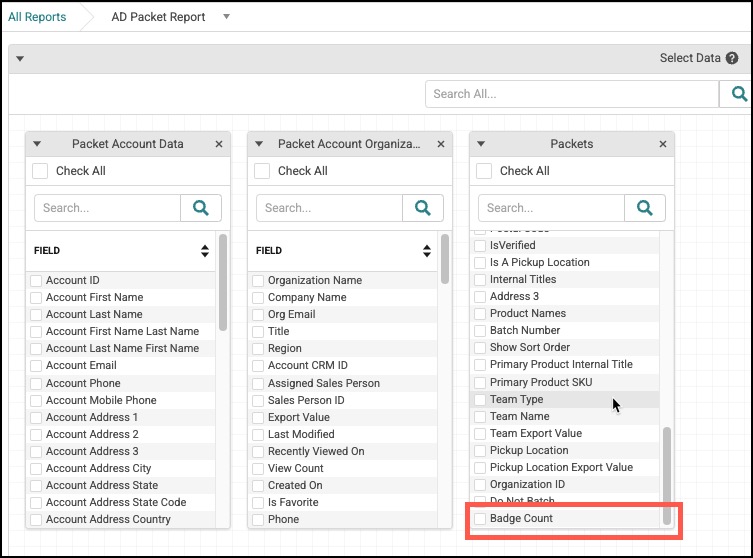Screen dimensions: 753x558
Task: Check All in Packet Account Organization panel
Action: click(262, 171)
